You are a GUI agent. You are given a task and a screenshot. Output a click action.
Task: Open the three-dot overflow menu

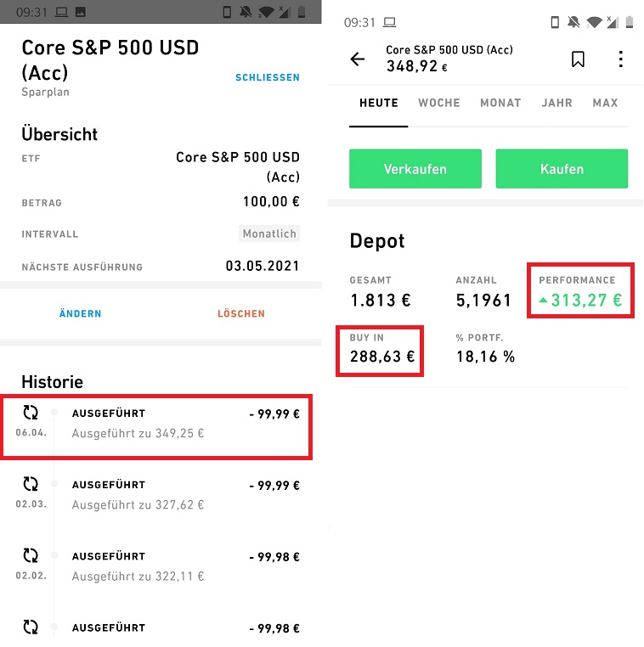(x=620, y=59)
